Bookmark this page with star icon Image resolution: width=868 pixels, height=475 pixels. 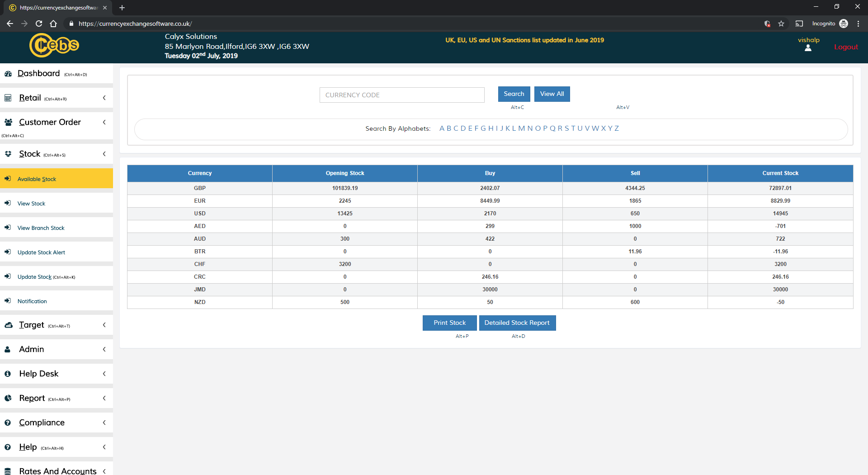click(x=781, y=24)
